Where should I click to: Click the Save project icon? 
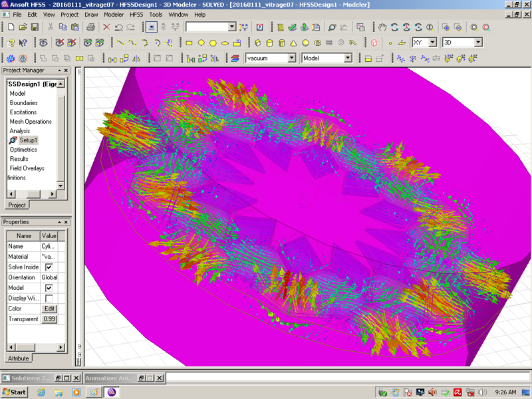click(35, 27)
